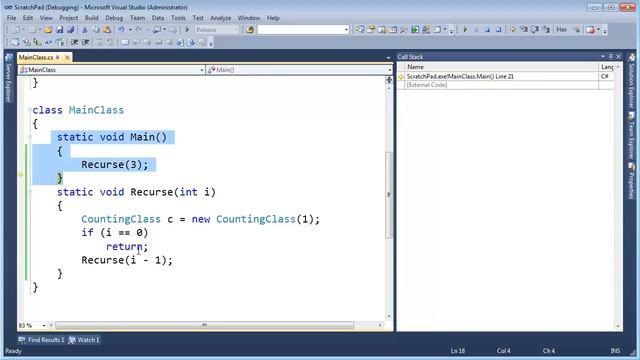Viewport: 640px width, 360px height.
Task: Save the current file with the Save icon
Action: click(x=60, y=30)
